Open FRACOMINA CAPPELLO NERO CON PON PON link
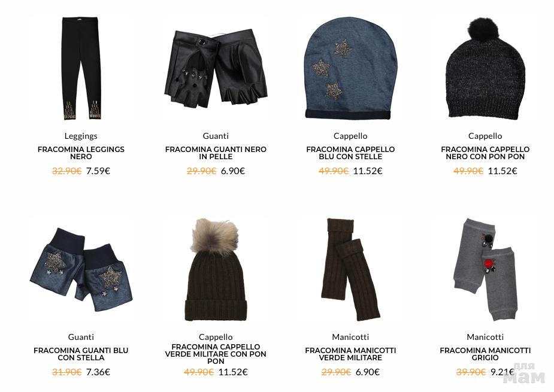Image resolution: width=554 pixels, height=392 pixels. click(x=485, y=153)
